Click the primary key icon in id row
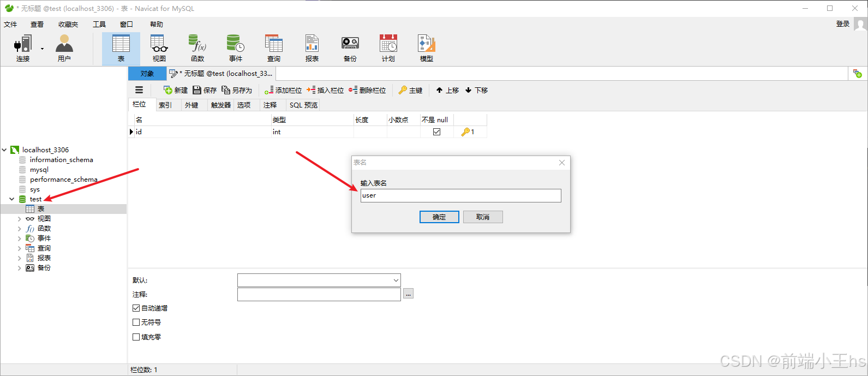Image resolution: width=868 pixels, height=376 pixels. coord(465,132)
